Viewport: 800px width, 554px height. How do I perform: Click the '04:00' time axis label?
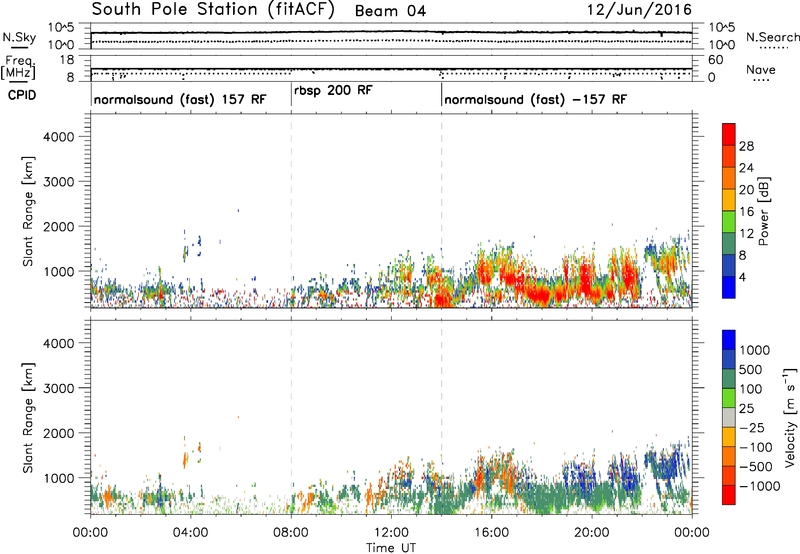(191, 533)
